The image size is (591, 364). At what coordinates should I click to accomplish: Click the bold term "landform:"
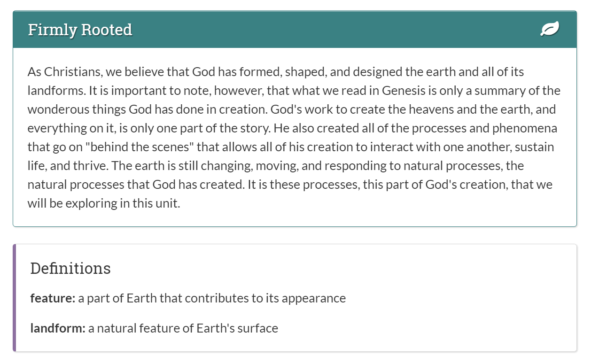(x=58, y=328)
